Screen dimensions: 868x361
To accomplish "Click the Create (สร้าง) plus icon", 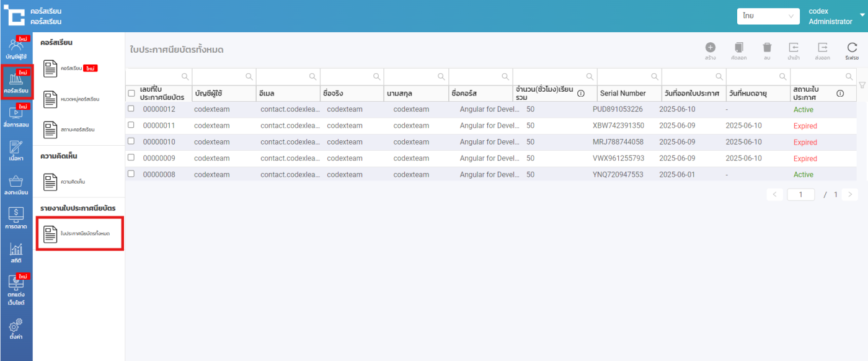I will 710,48.
